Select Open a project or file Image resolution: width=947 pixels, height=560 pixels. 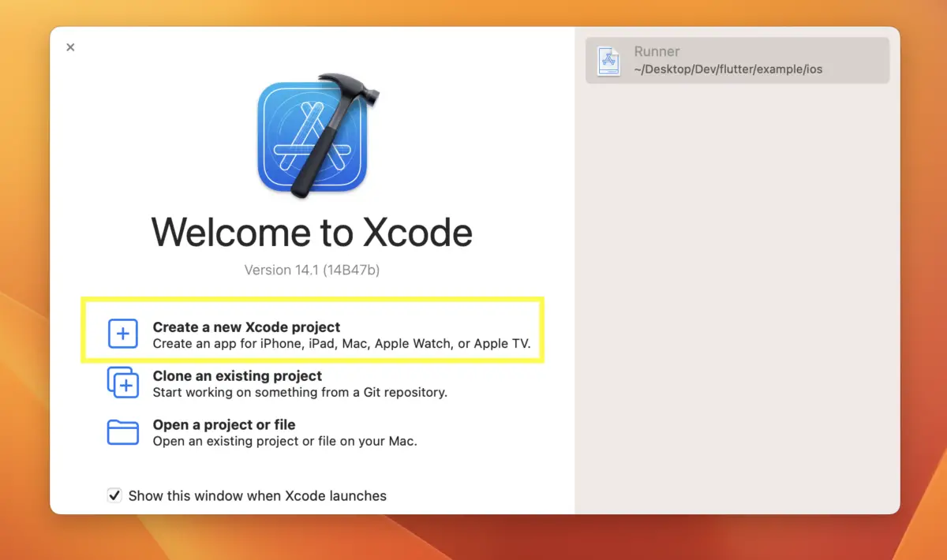coord(262,432)
